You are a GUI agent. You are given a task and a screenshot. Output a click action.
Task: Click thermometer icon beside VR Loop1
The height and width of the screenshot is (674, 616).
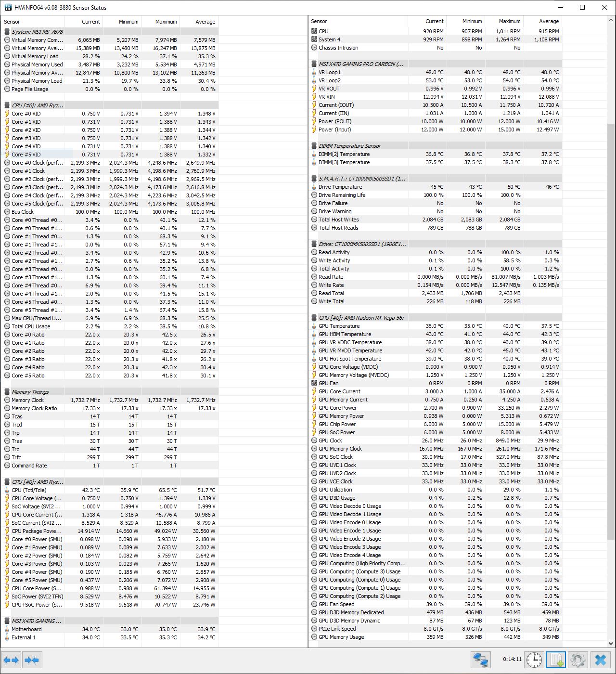314,72
